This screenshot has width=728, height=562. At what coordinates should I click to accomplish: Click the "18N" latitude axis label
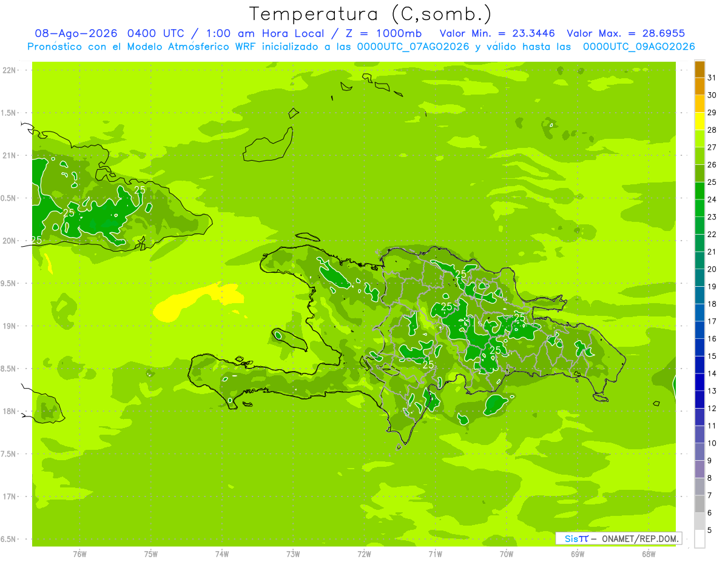tap(10, 411)
